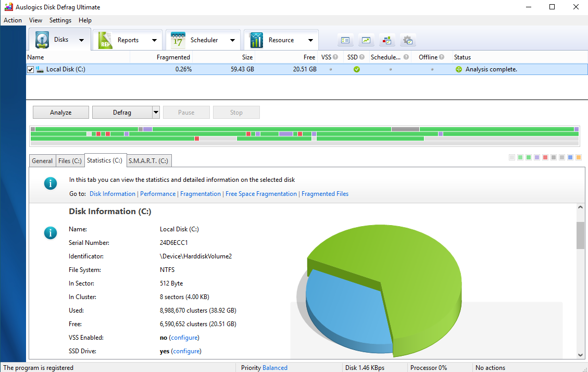588x372 pixels.
Task: Click the purple legend color swatch
Action: pos(537,157)
